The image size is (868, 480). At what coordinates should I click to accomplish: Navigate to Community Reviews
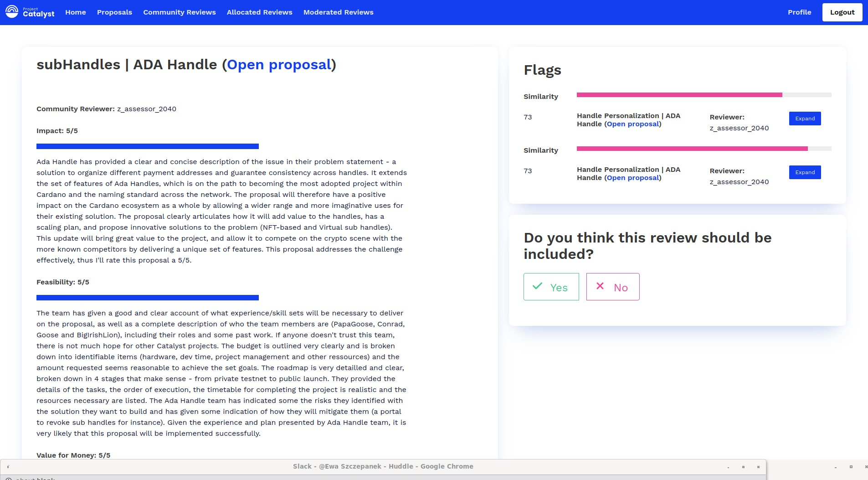pyautogui.click(x=180, y=12)
